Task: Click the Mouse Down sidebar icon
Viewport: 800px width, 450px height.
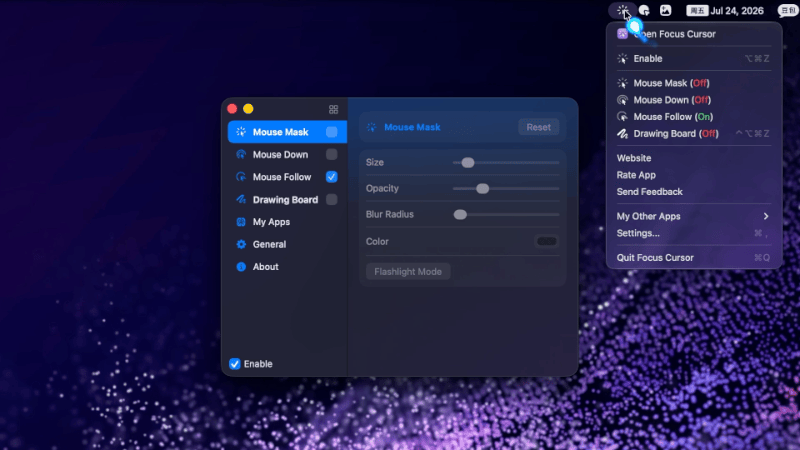Action: click(x=241, y=154)
